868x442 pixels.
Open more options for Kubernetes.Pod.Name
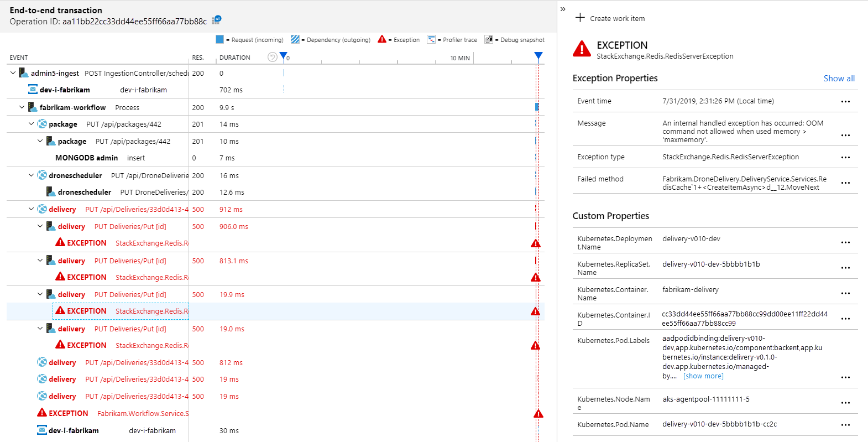coord(845,425)
